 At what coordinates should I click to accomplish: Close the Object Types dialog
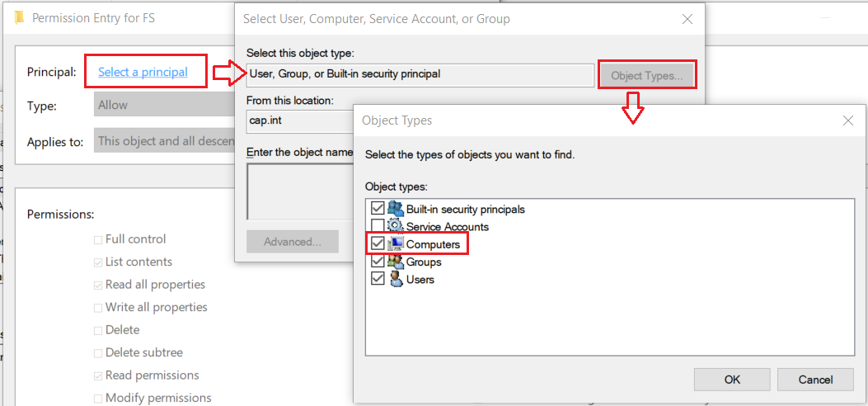847,120
